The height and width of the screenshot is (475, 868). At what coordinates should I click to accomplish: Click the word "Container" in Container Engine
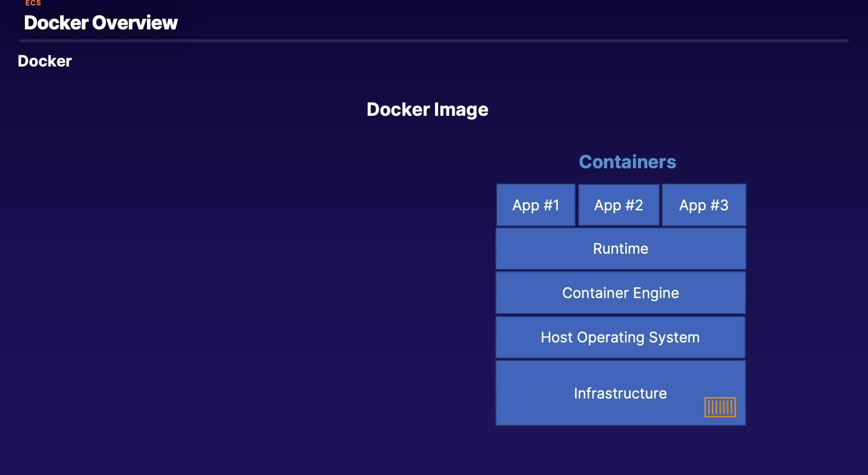[595, 293]
